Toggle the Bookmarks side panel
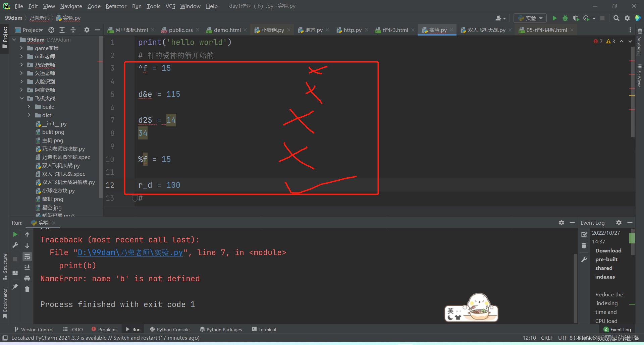The image size is (644, 345). click(x=5, y=303)
